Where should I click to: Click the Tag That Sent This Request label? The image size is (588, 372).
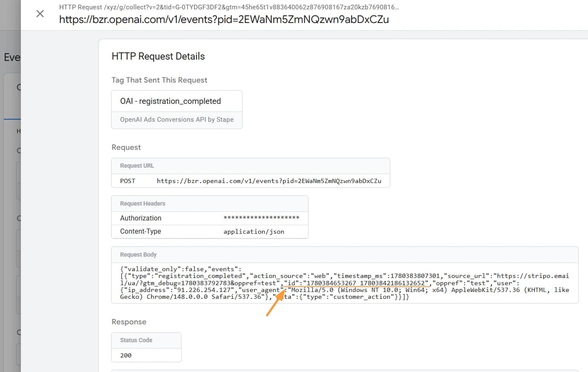159,80
